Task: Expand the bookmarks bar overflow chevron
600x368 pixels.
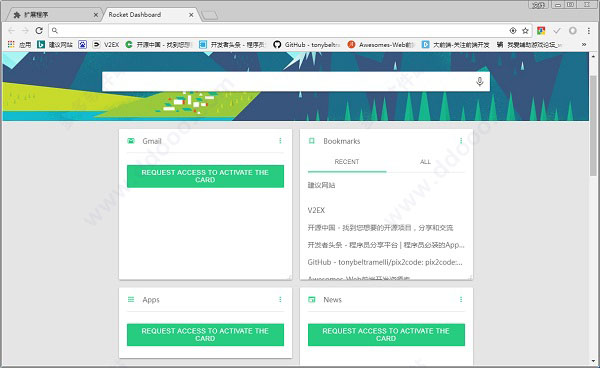Action: pos(584,45)
